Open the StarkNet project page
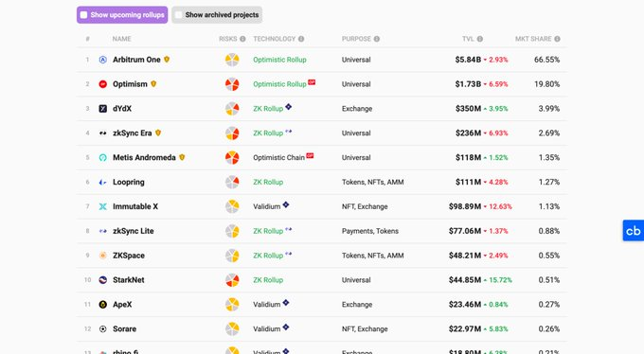The width and height of the screenshot is (644, 354). click(129, 280)
